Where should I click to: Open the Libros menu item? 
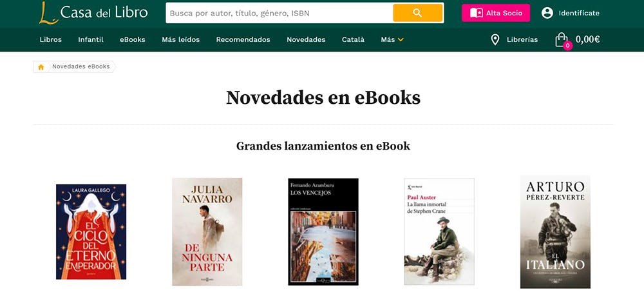point(50,39)
